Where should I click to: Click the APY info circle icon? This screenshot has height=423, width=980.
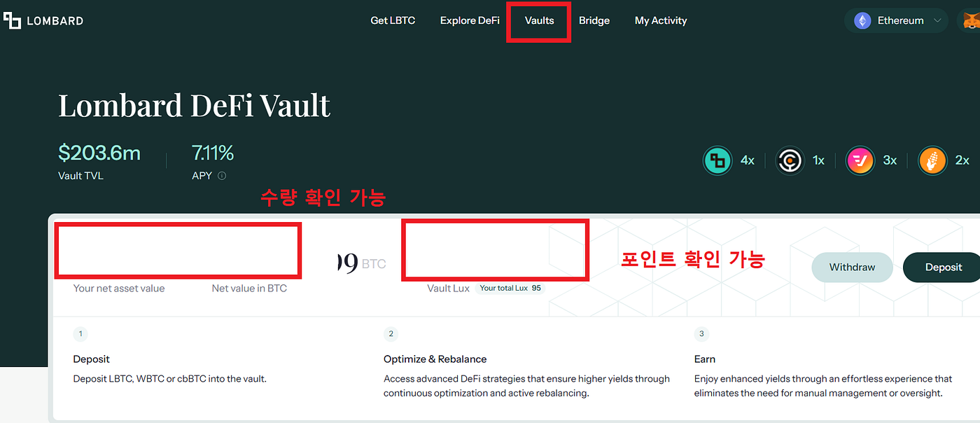point(222,176)
